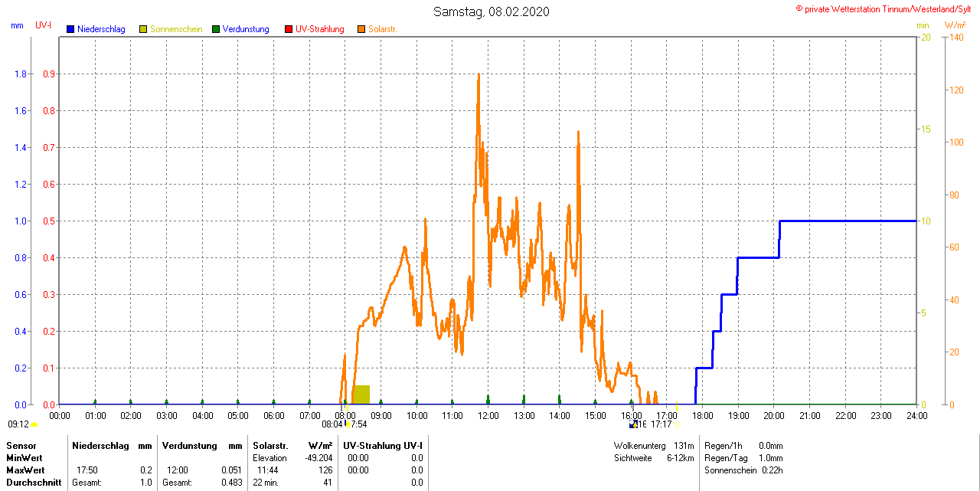The image size is (980, 491).
Task: Click the 0.9 UV-I axis value
Action: tap(50, 74)
